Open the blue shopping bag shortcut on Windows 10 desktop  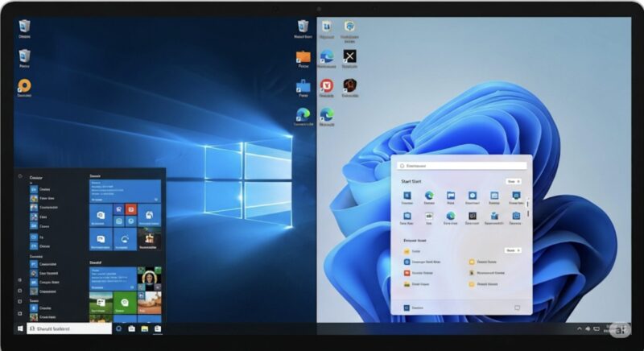(x=303, y=86)
